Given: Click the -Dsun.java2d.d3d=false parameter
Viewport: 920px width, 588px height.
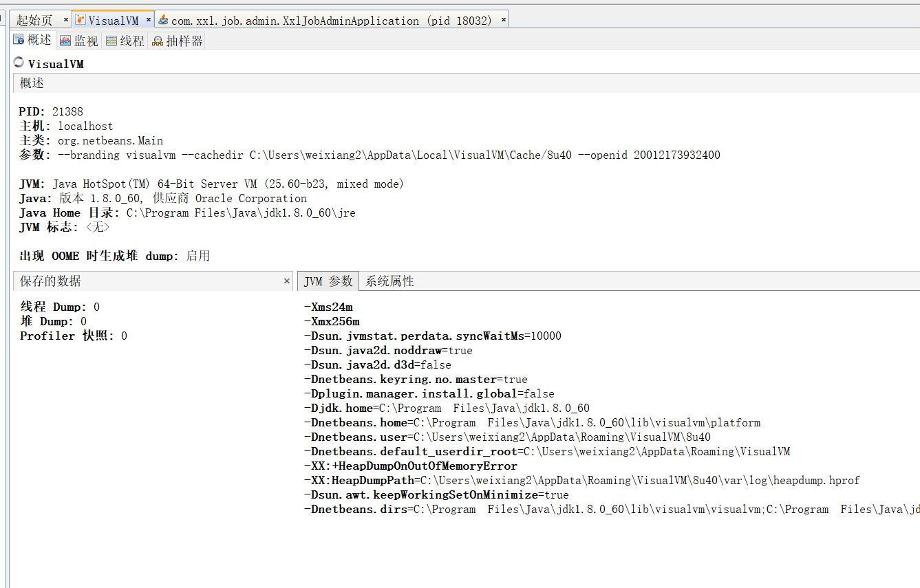Looking at the screenshot, I should [x=378, y=364].
